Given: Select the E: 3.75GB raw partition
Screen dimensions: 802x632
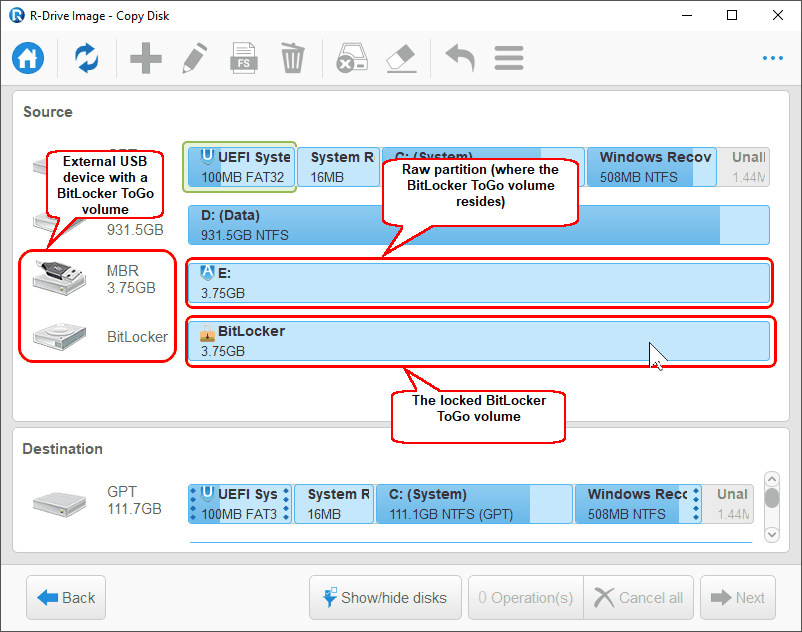Looking at the screenshot, I should pos(479,283).
